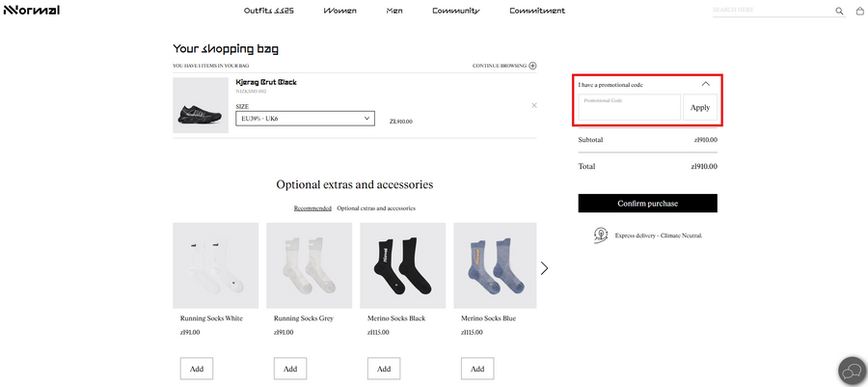Click the continue browsing plus icon
Viewport: 868px width, 387px height.
(532, 66)
